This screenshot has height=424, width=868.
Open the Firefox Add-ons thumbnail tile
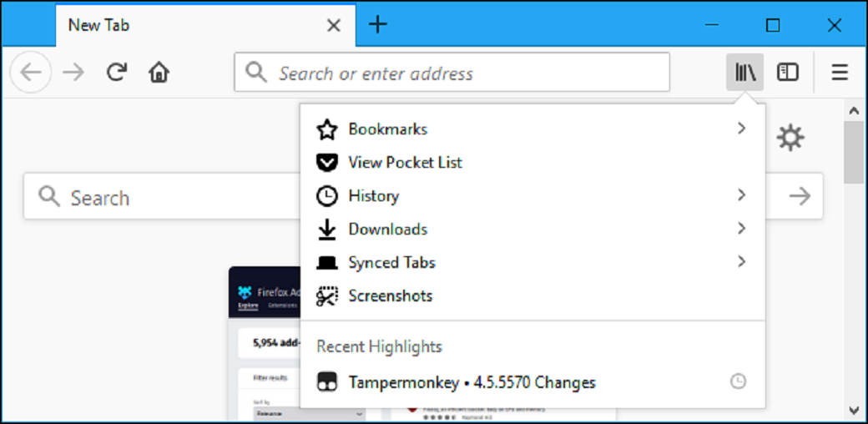click(264, 343)
